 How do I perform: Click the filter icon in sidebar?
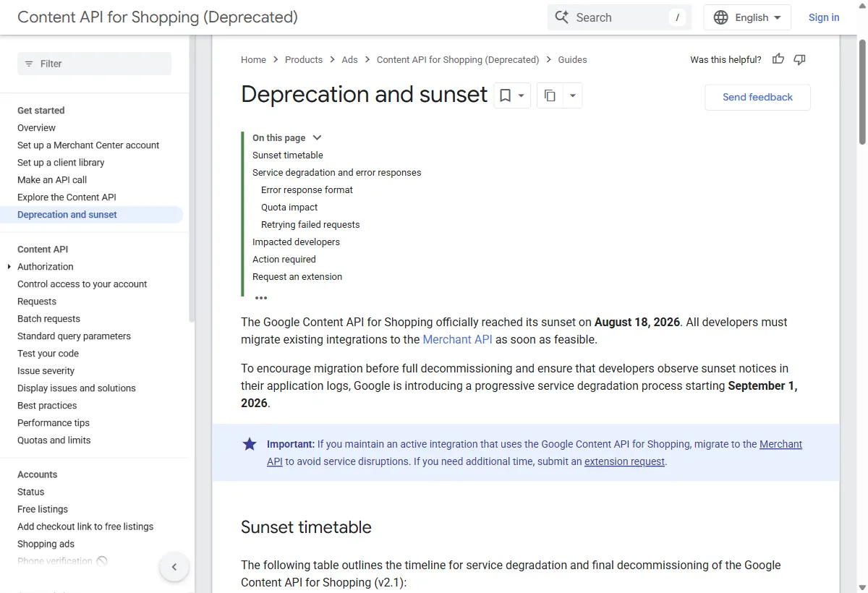click(29, 64)
